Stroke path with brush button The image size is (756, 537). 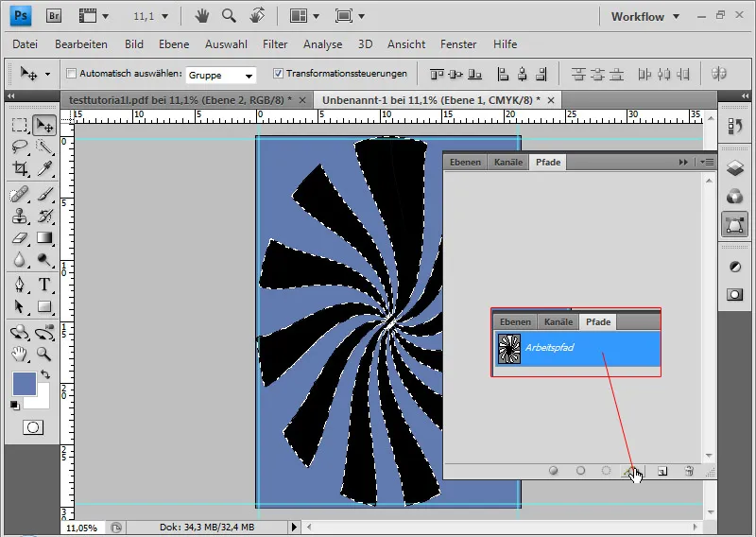(x=580, y=471)
